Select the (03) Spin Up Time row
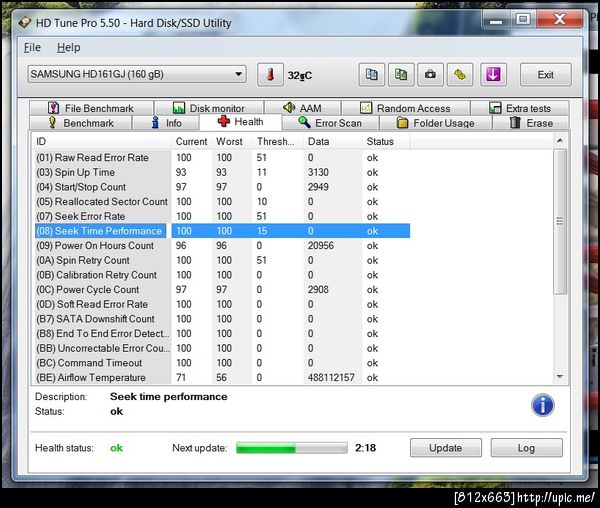 pyautogui.click(x=222, y=172)
